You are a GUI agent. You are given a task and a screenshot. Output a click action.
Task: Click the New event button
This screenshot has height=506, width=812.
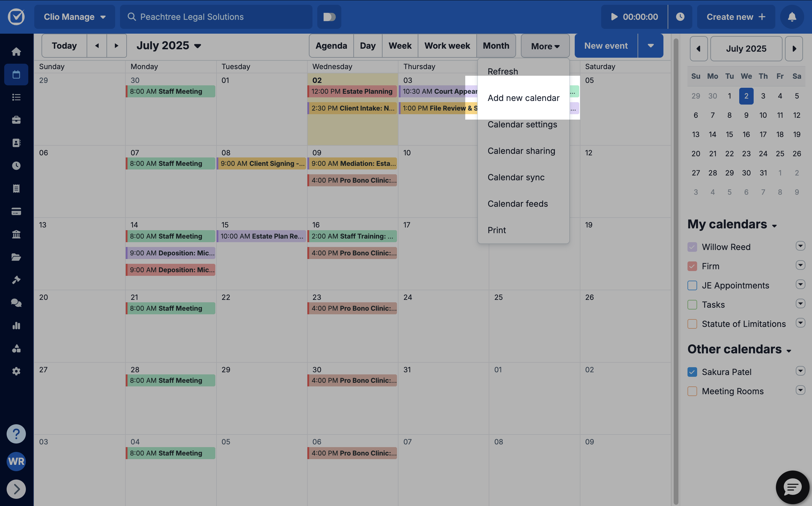point(606,46)
